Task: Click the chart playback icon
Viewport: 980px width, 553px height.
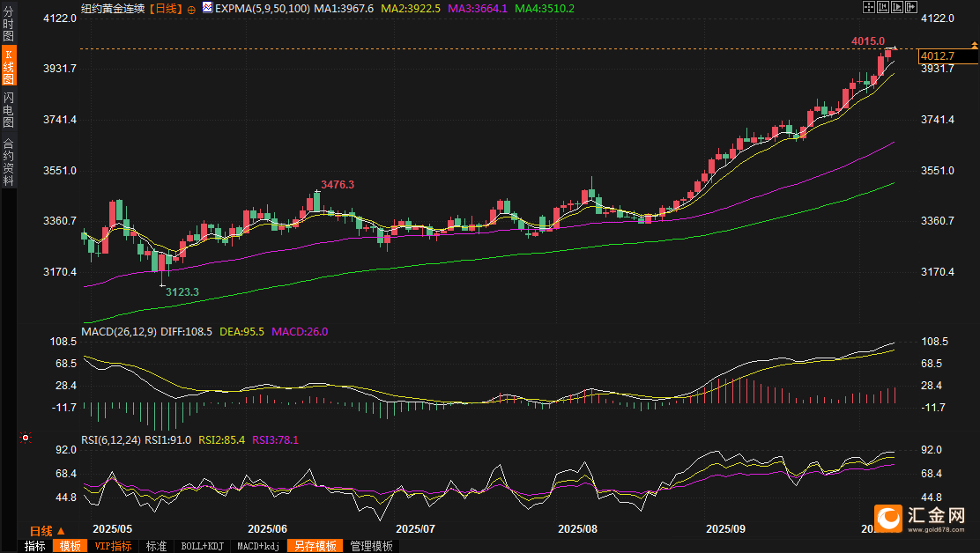Action: pyautogui.click(x=897, y=7)
